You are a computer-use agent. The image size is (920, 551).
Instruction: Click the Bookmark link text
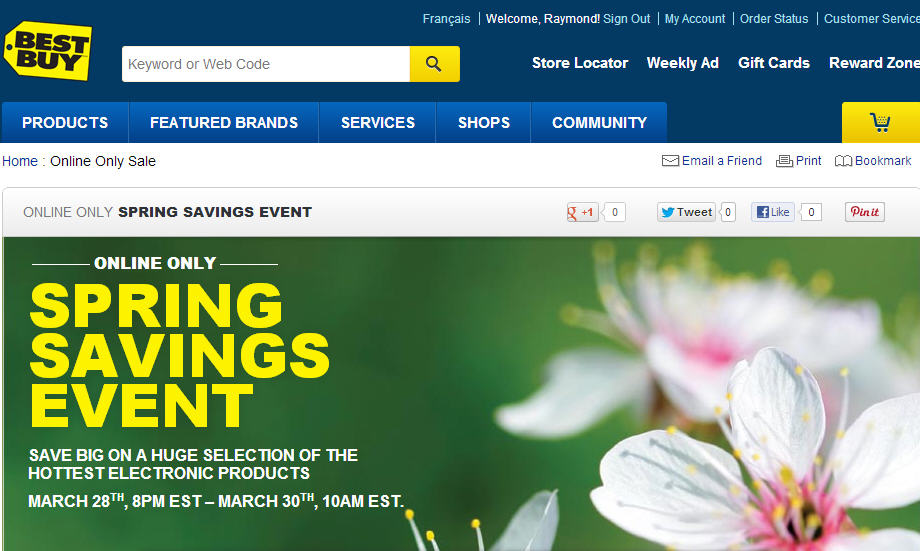tap(883, 161)
